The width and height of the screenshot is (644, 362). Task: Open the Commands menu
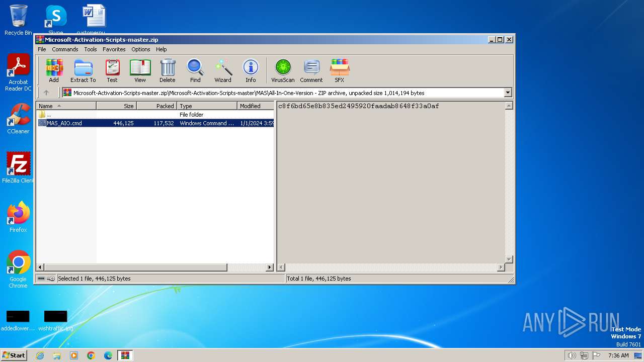click(65, 49)
